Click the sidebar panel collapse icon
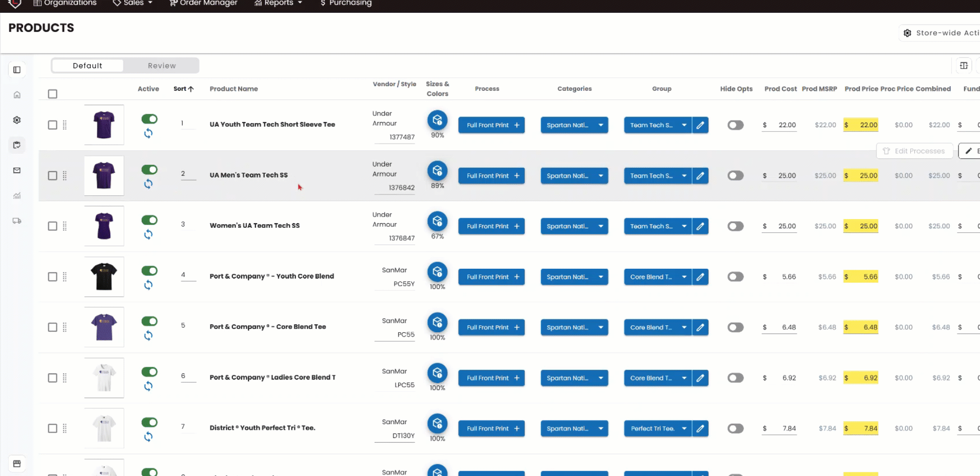The width and height of the screenshot is (980, 476). (x=17, y=70)
